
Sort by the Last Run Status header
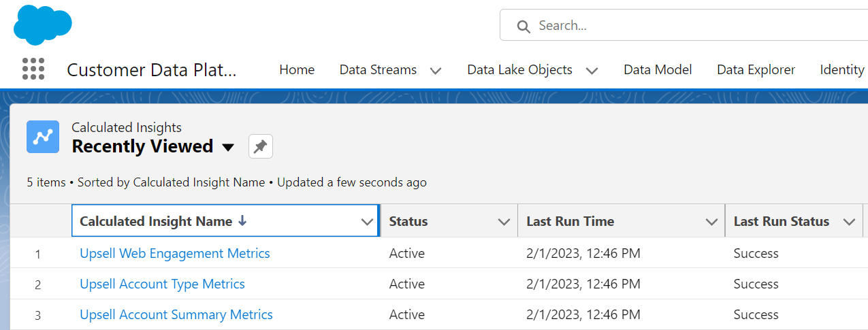point(782,221)
